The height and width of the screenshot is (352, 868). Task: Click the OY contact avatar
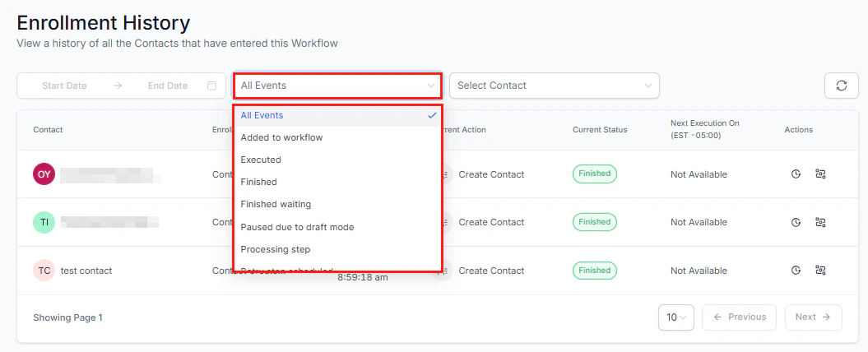pyautogui.click(x=44, y=174)
